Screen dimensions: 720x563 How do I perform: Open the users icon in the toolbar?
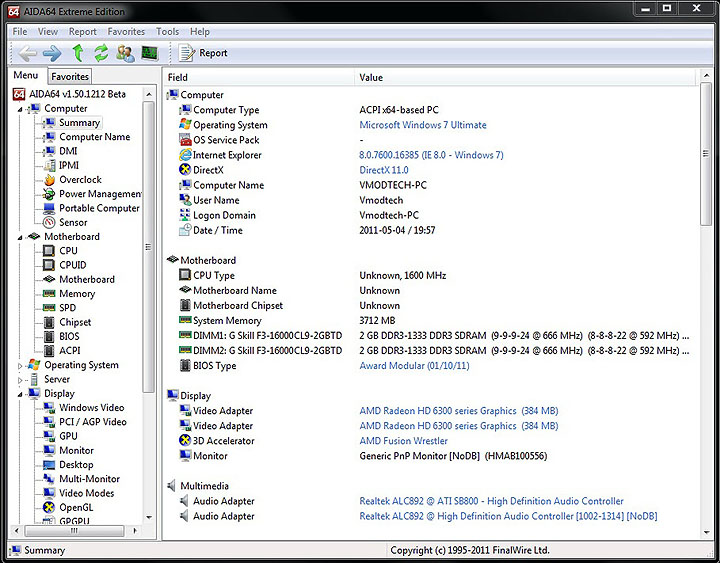click(125, 53)
